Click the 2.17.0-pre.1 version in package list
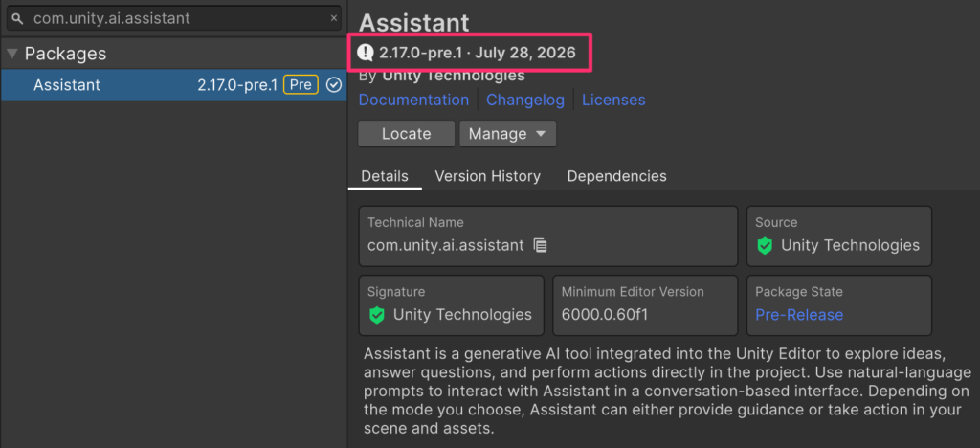The image size is (980, 448). pos(237,85)
